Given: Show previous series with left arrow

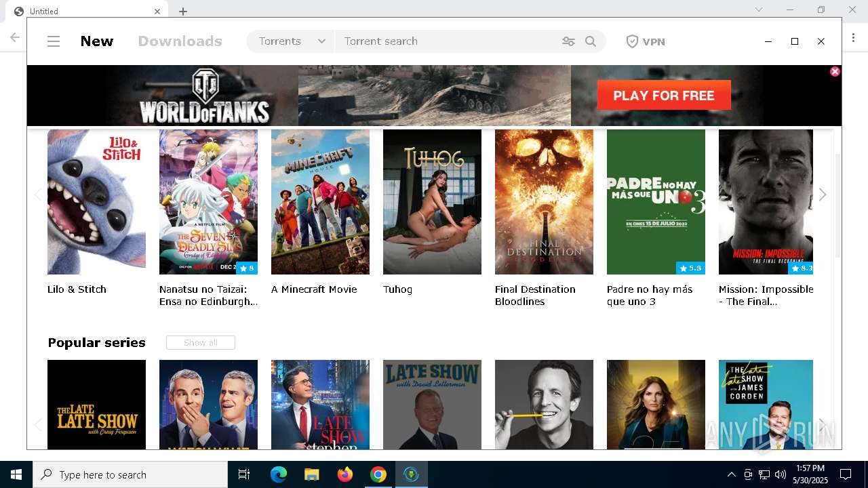Looking at the screenshot, I should point(38,426).
